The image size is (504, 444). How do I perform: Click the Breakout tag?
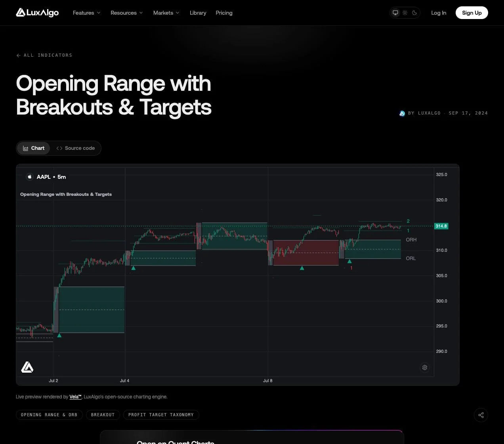(103, 415)
